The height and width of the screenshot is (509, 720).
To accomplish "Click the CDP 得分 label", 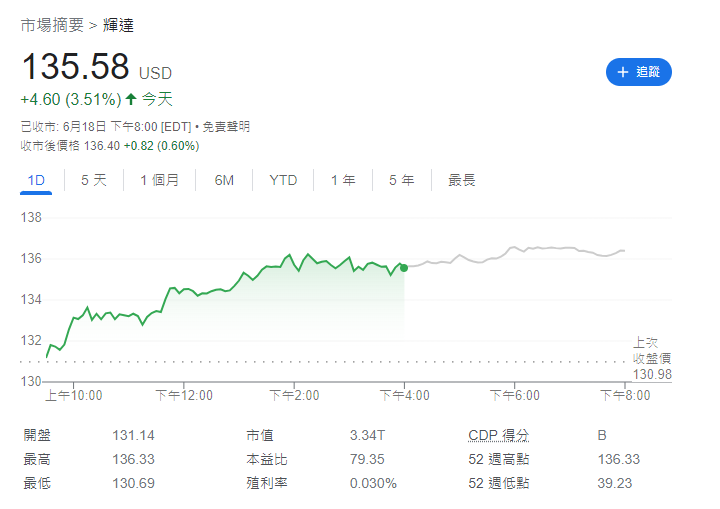I will point(498,436).
